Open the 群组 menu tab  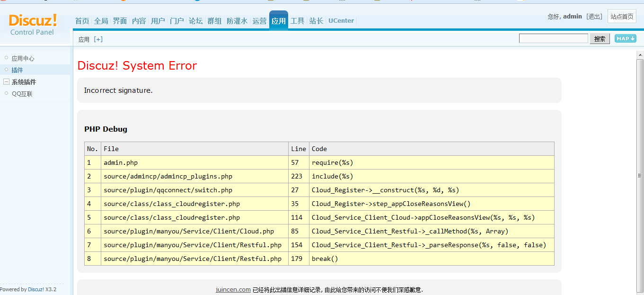pyautogui.click(x=214, y=21)
